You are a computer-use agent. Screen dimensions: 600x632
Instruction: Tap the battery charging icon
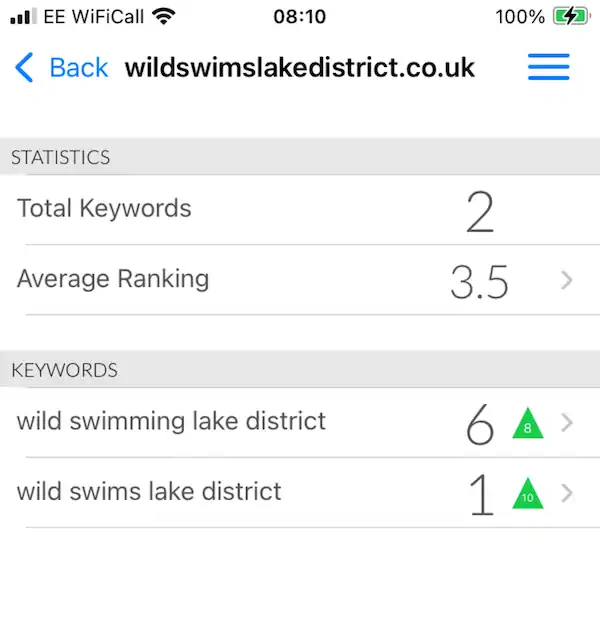pos(571,17)
